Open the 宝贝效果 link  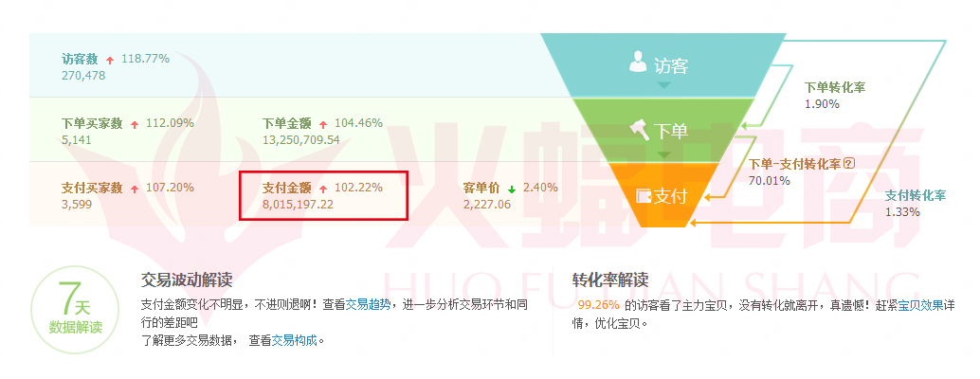[920, 305]
